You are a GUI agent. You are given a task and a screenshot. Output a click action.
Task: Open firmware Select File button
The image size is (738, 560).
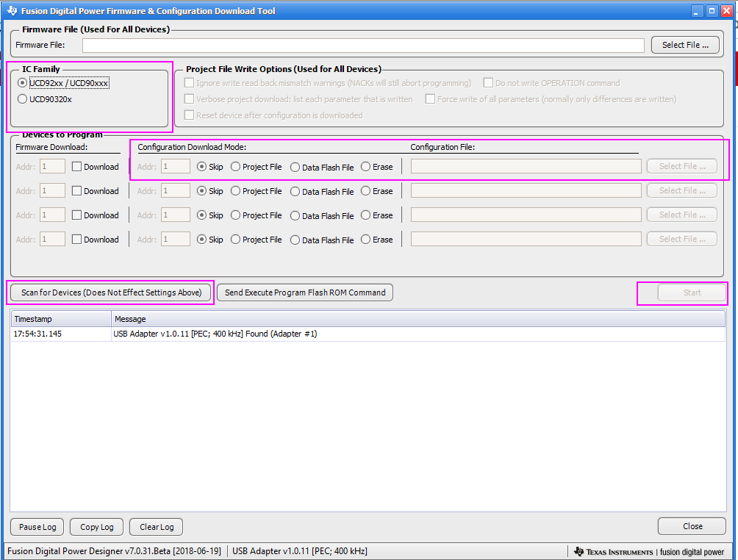[685, 45]
